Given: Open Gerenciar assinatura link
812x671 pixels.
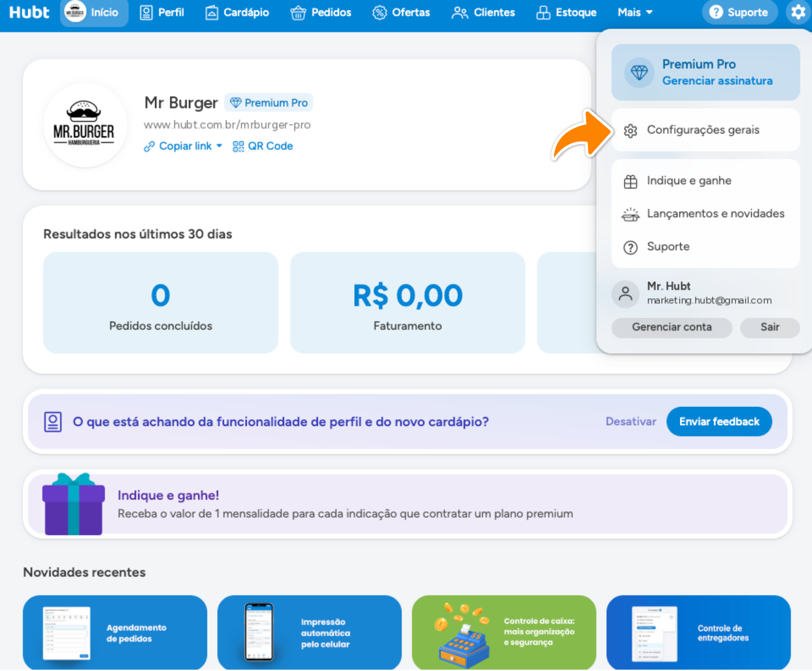Looking at the screenshot, I should click(717, 81).
